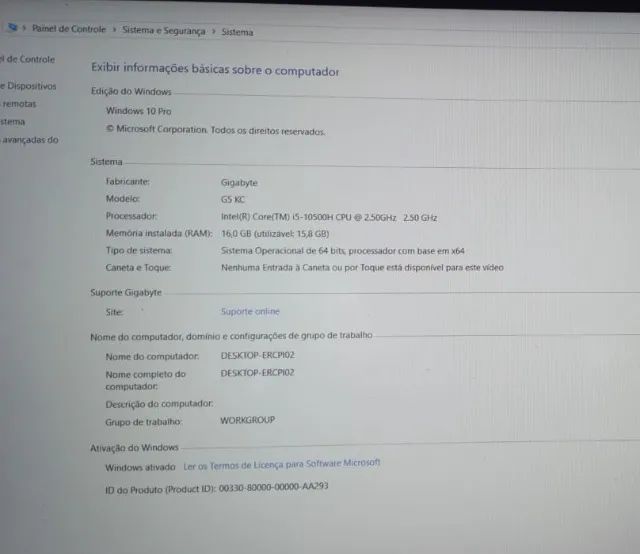This screenshot has width=640, height=554.
Task: Open sidebar link ending 'e Dispositivos'
Action: click(28, 86)
